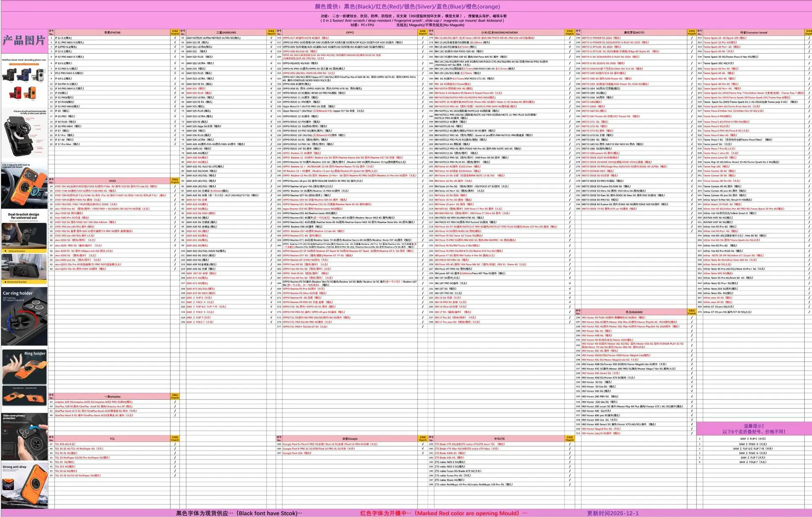
Task: Click the 'OPPO A5(AX5) 4G/A3S' cell
Action: [350, 63]
